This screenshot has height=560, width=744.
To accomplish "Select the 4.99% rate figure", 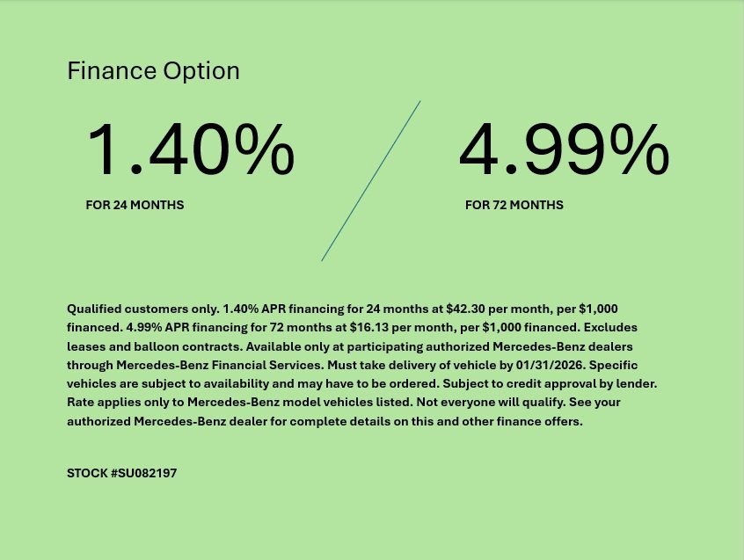I will click(x=564, y=150).
